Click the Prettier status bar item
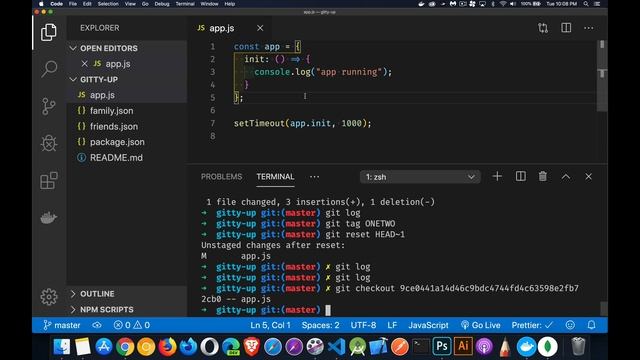640x360 pixels. click(532, 325)
